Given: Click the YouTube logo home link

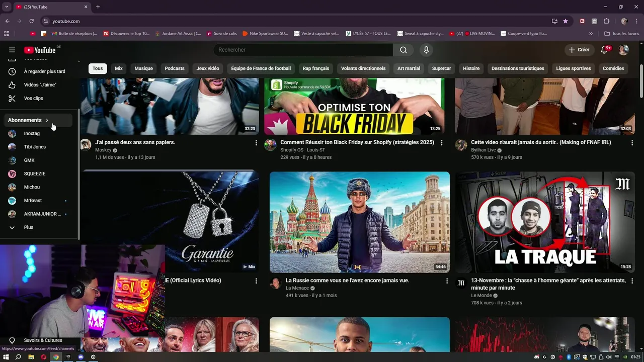Looking at the screenshot, I should pyautogui.click(x=40, y=50).
